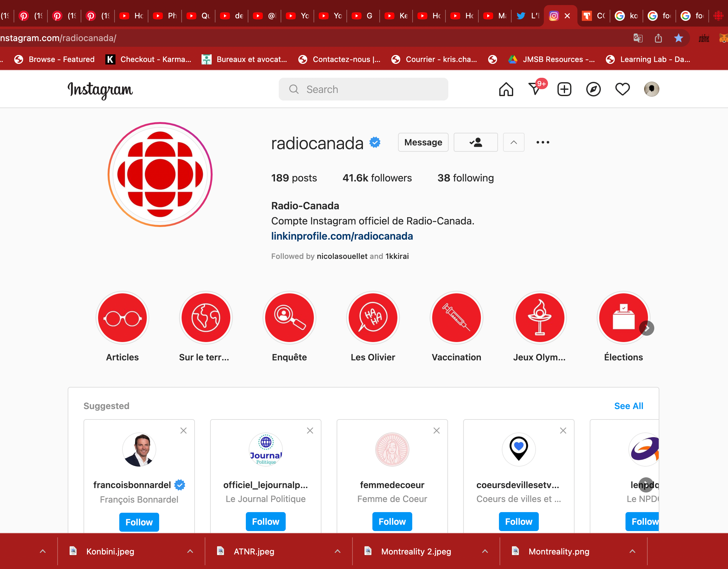Follow francoisbonnardel
Screen dimensions: 728x569
[x=139, y=522]
